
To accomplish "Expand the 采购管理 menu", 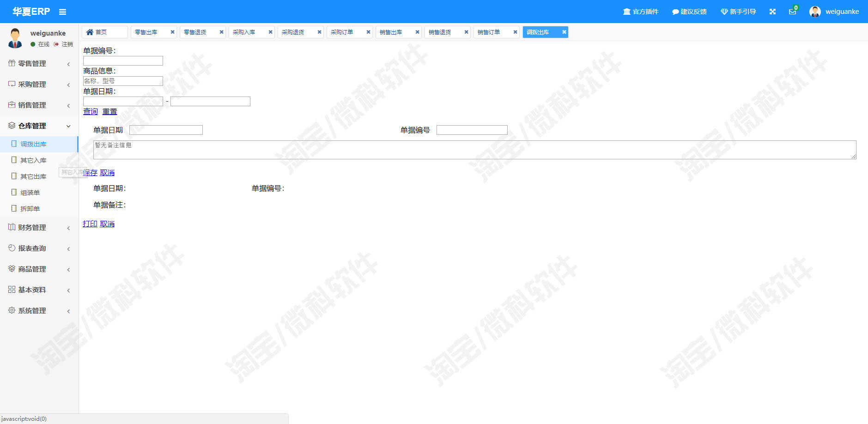I will click(x=39, y=85).
